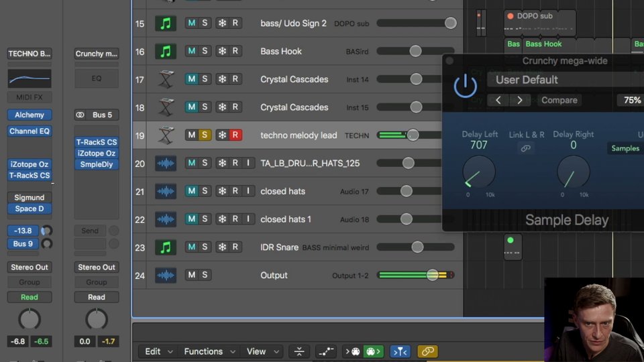Unsolo the techno melody lead track
The image size is (644, 362).
205,135
